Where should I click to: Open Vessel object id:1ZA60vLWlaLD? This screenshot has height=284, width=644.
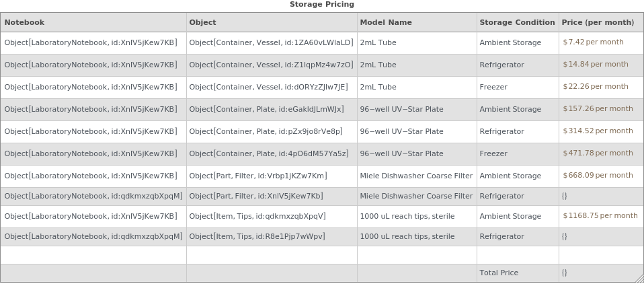tap(271, 42)
